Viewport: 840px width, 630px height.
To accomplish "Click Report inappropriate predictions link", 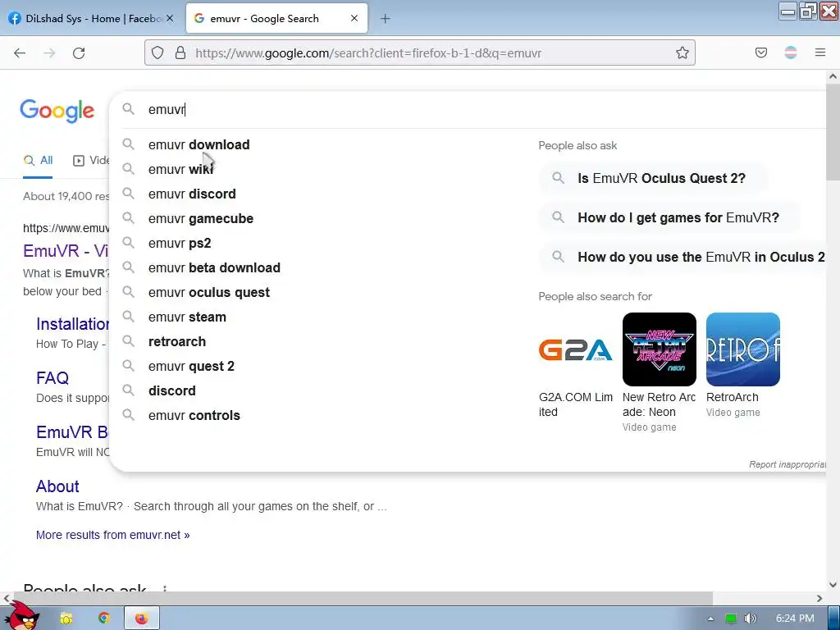I will [x=787, y=464].
